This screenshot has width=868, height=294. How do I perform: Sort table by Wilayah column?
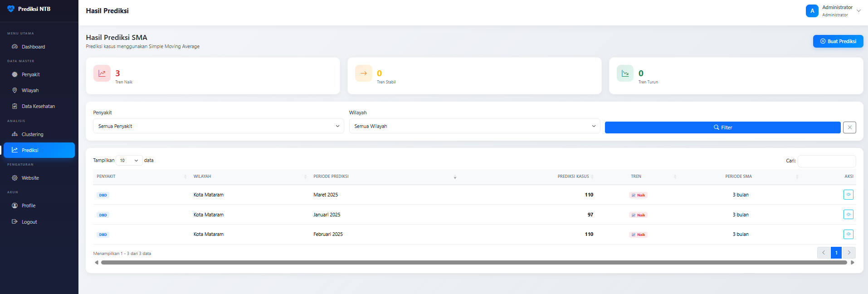click(x=250, y=176)
